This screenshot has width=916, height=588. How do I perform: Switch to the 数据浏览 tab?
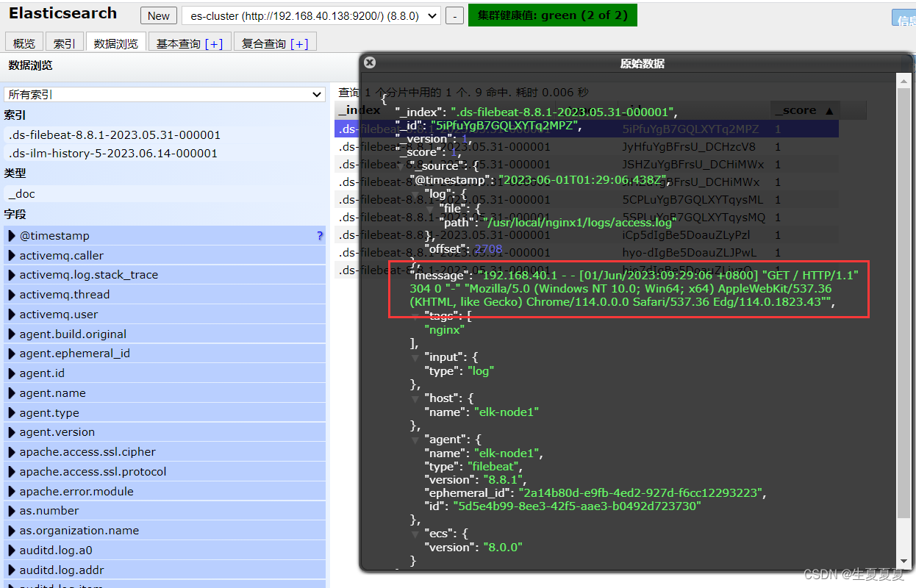click(116, 43)
